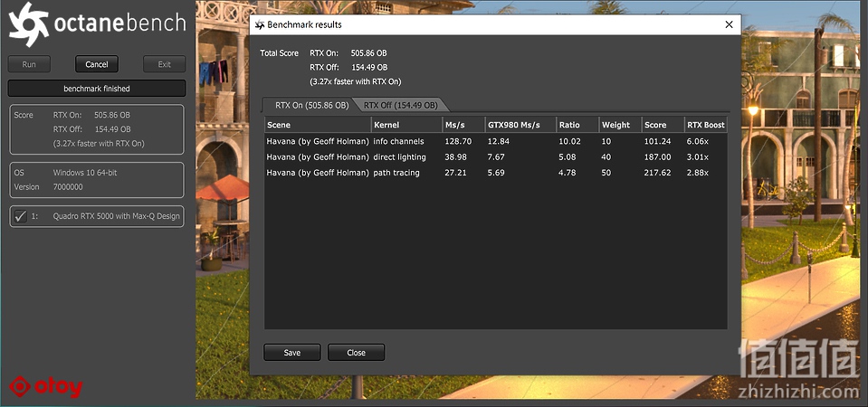Click the 6.06x RTX Boost value
This screenshot has height=407, width=868.
click(698, 142)
